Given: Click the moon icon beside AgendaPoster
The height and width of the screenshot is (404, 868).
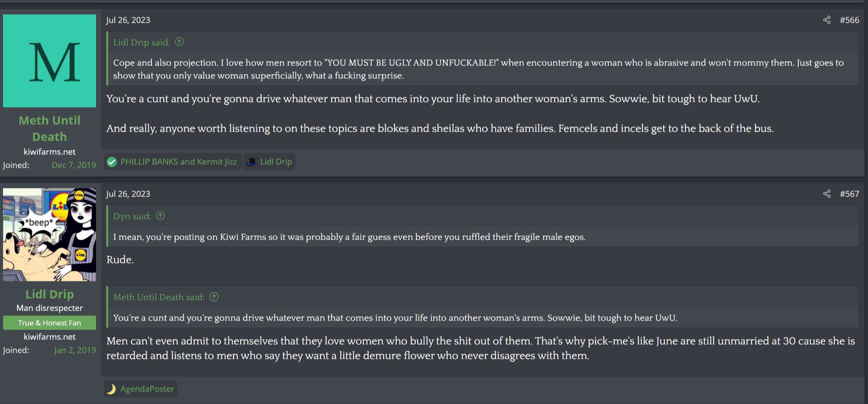Looking at the screenshot, I should [112, 389].
